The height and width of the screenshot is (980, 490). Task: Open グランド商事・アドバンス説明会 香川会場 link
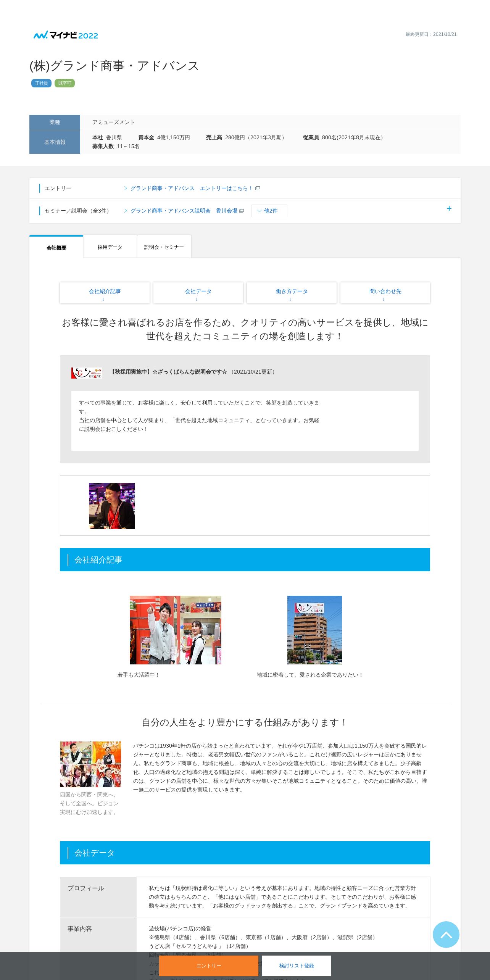[184, 211]
